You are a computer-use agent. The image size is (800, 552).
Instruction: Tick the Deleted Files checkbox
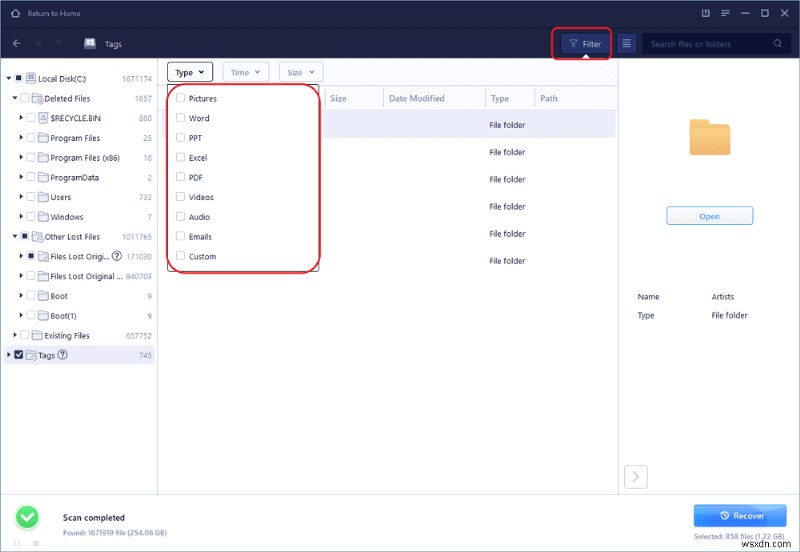[x=24, y=98]
